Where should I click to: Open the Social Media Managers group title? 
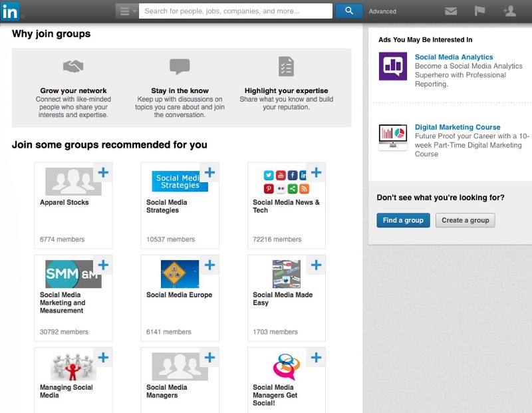point(167,391)
